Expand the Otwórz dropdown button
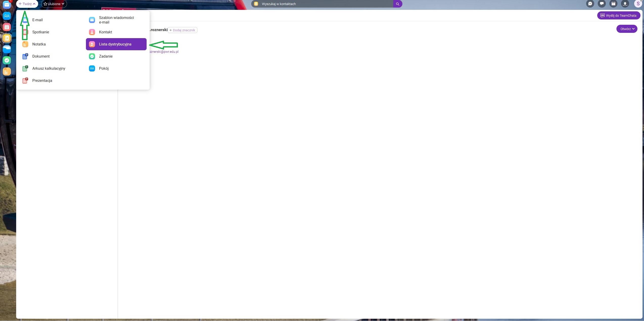 (x=627, y=29)
